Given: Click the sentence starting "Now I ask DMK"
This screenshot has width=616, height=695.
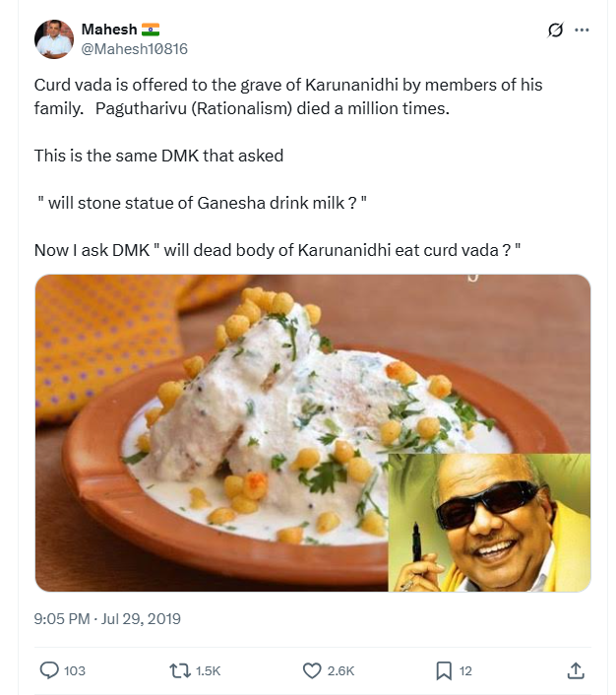Looking at the screenshot, I should pyautogui.click(x=277, y=250).
